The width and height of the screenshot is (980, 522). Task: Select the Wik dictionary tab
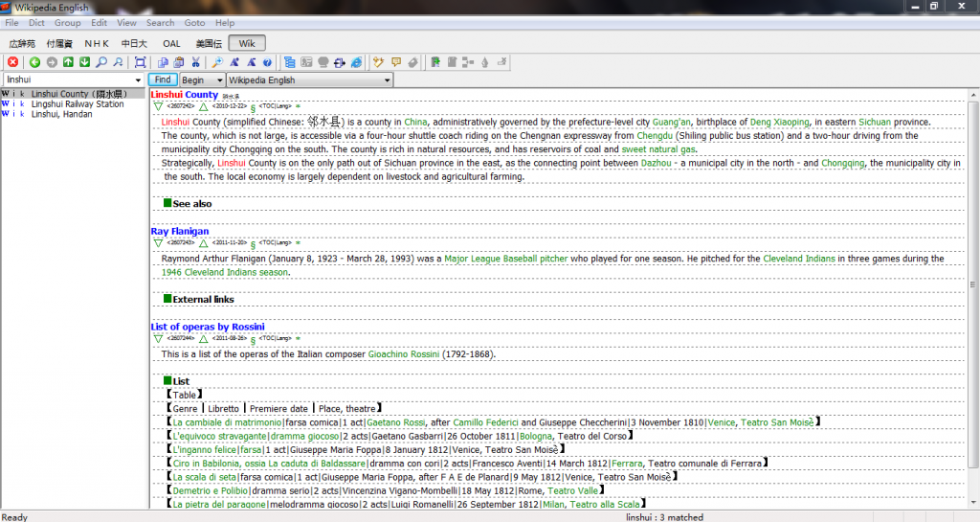(247, 43)
